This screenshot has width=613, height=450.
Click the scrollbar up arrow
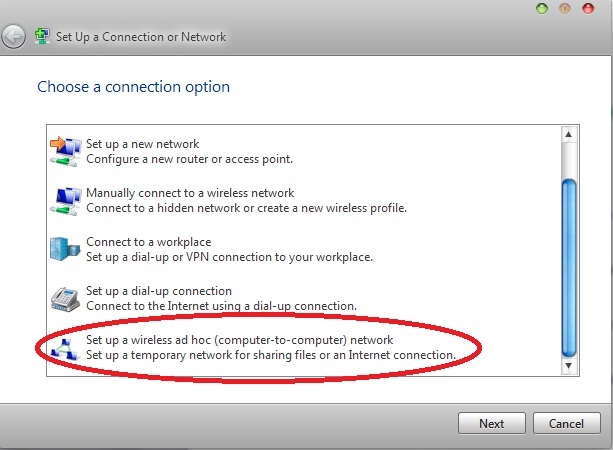point(569,134)
